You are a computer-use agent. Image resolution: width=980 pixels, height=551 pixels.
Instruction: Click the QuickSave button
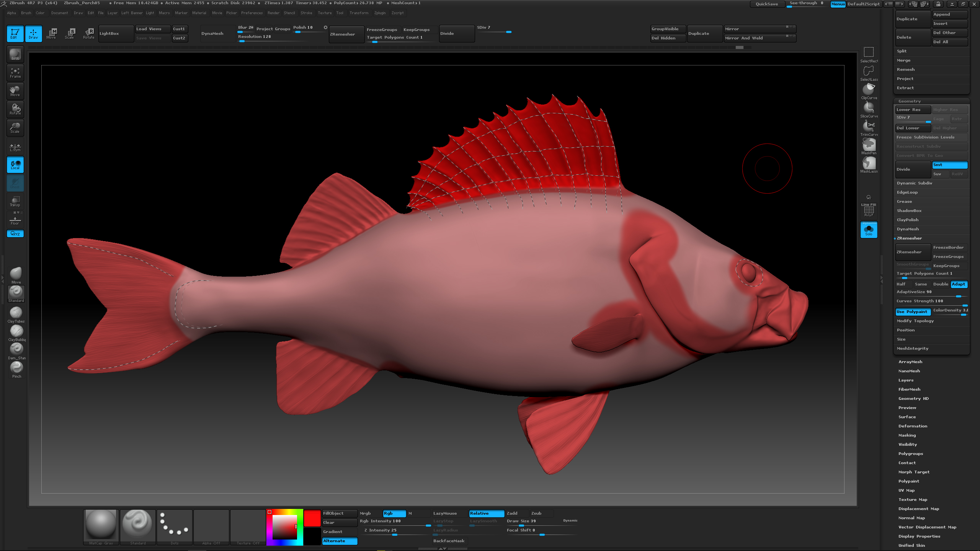[767, 4]
